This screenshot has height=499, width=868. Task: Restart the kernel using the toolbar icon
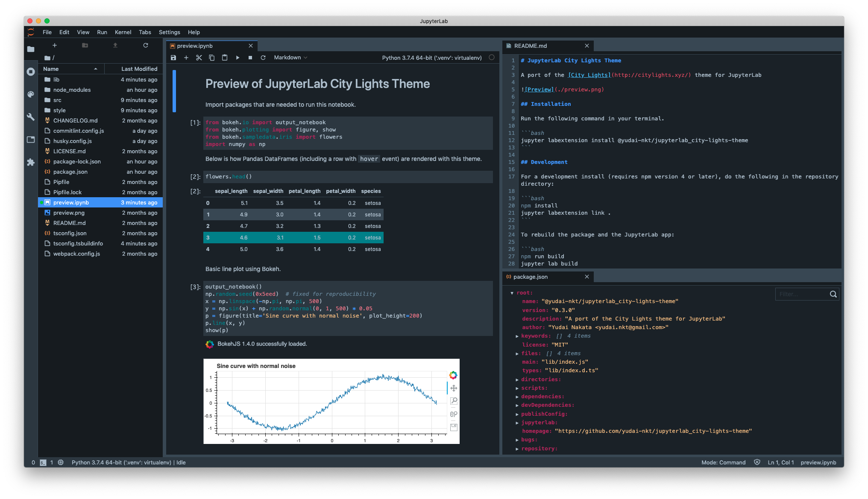[263, 58]
